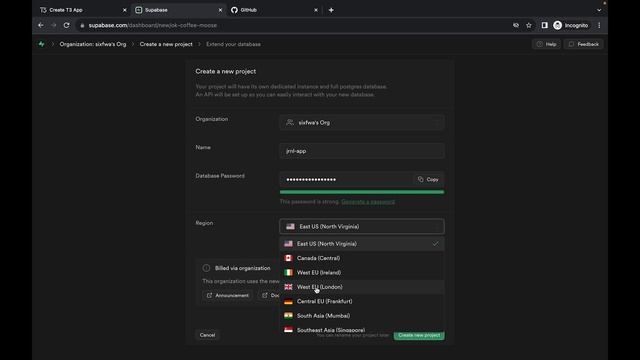The height and width of the screenshot is (360, 640).
Task: Click Extend your database breadcrumb
Action: [x=233, y=44]
